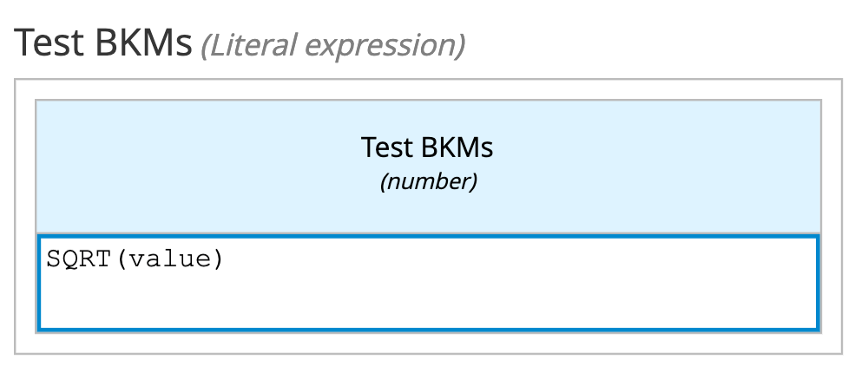This screenshot has width=868, height=380.
Task: Select the Test BKMs header cell name
Action: [427, 147]
